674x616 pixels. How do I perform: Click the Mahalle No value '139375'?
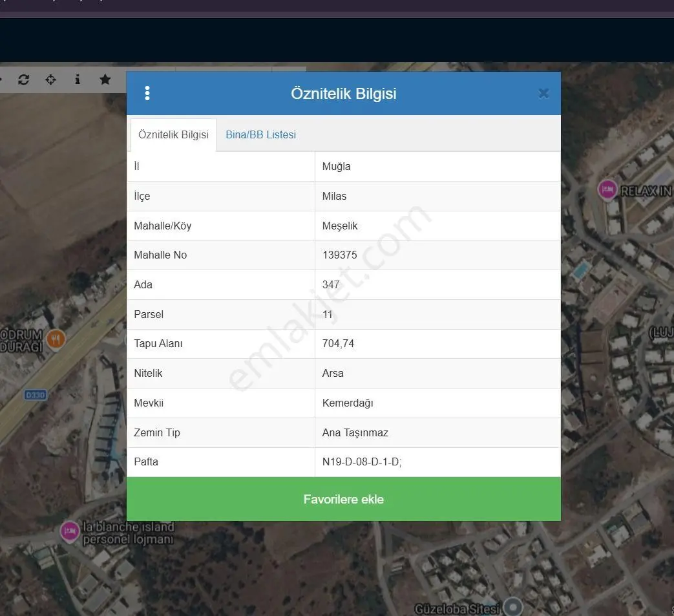click(339, 255)
